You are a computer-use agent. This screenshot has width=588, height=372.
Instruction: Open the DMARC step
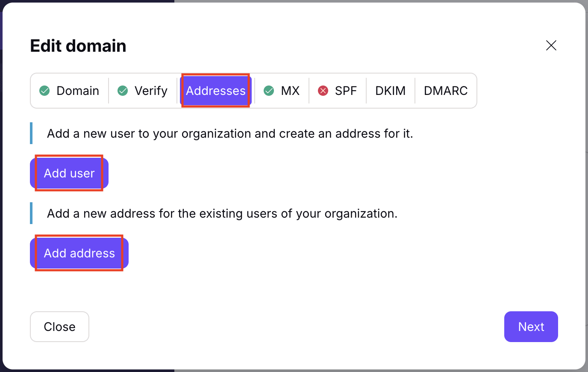pos(446,91)
